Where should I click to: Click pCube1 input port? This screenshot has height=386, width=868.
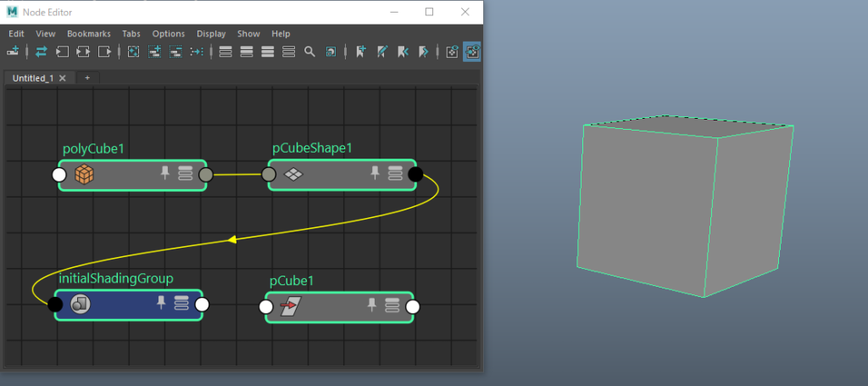[x=265, y=307]
